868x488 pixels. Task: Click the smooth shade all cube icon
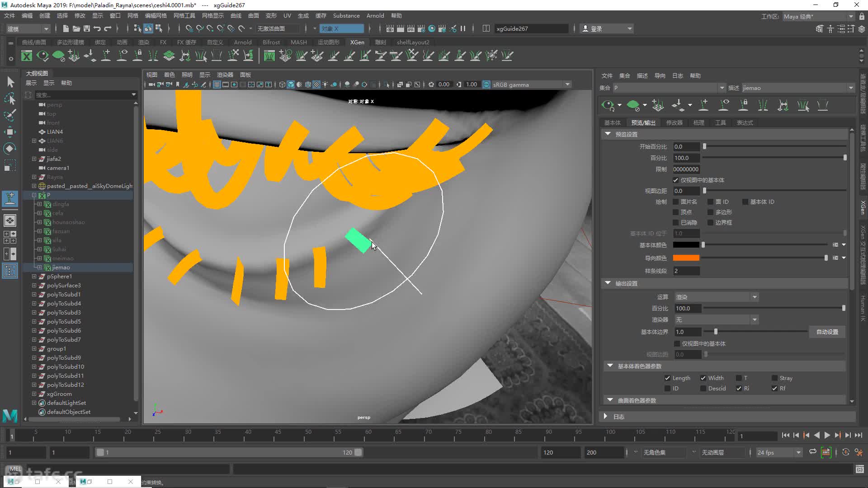pos(291,84)
